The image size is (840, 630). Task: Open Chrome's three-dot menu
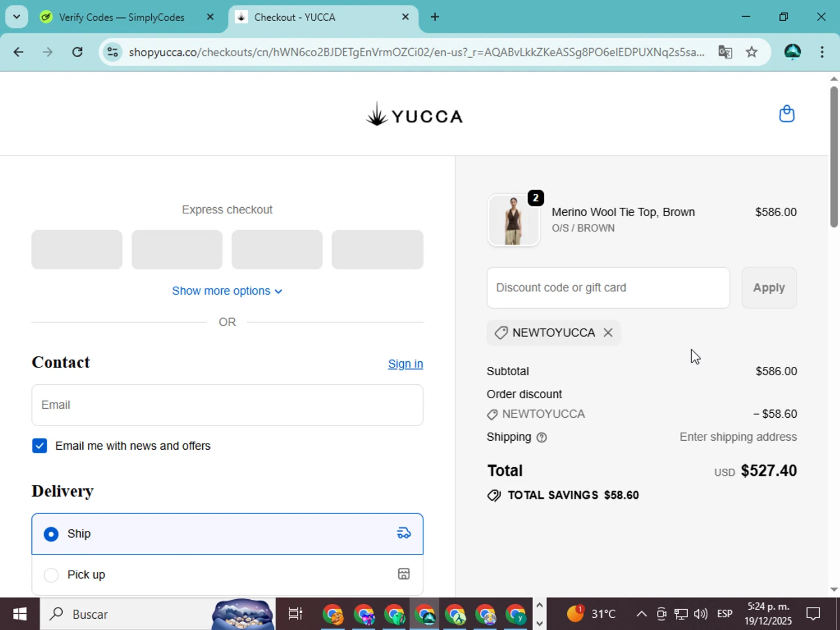(x=822, y=52)
